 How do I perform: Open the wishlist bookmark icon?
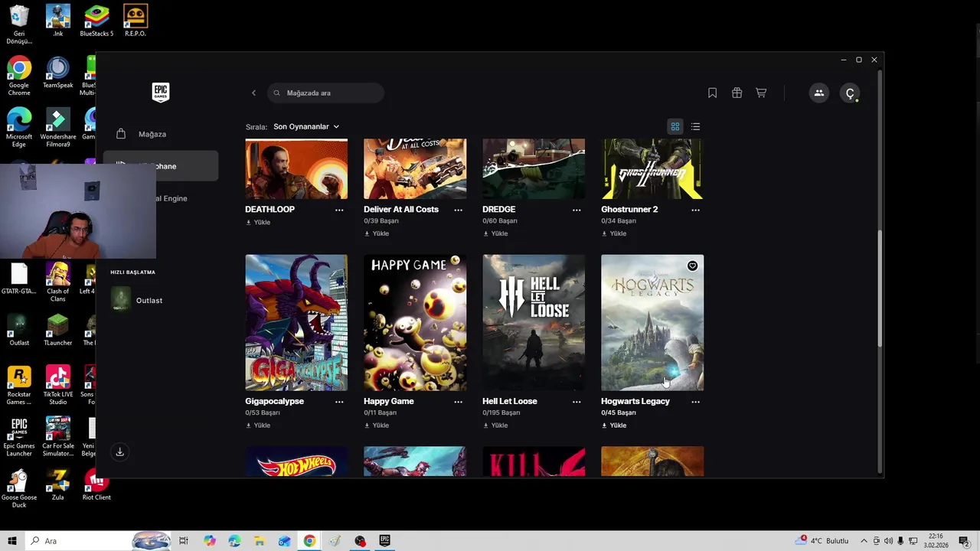tap(712, 93)
